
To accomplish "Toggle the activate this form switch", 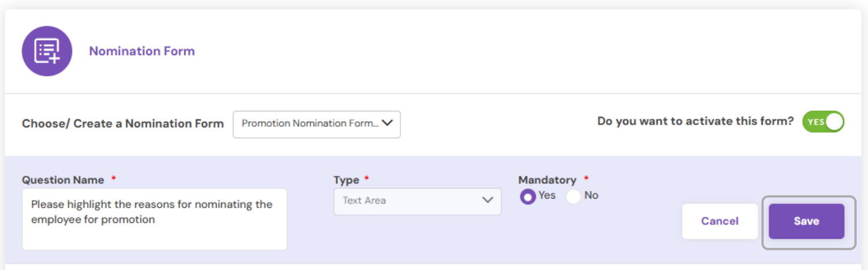I will click(823, 122).
